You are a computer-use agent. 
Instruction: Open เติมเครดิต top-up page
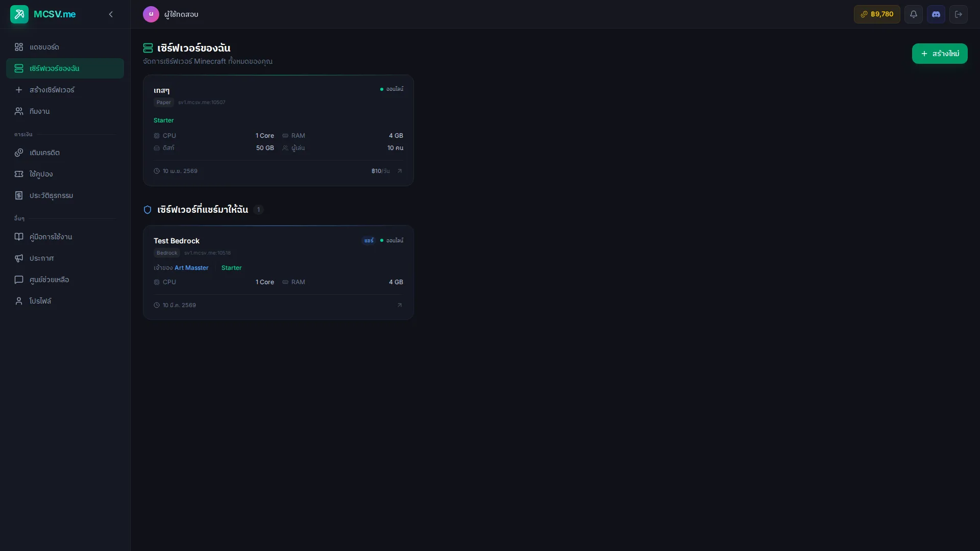[x=44, y=153]
